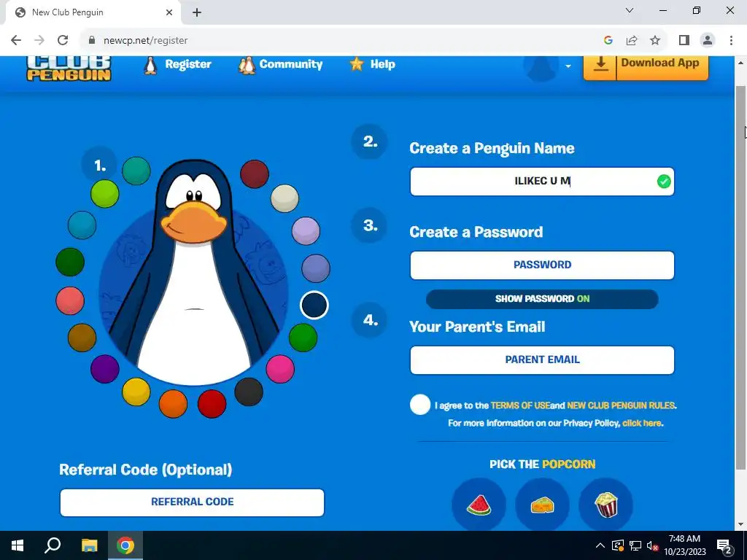Reload the page in Chrome
Image resolution: width=747 pixels, height=560 pixels.
tap(63, 40)
